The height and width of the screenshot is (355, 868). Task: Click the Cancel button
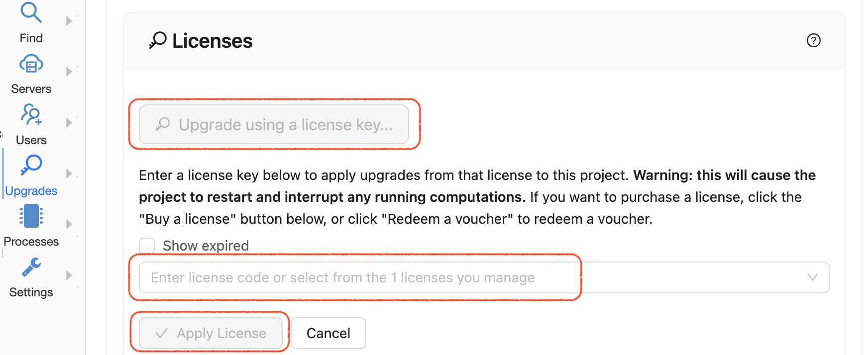328,333
